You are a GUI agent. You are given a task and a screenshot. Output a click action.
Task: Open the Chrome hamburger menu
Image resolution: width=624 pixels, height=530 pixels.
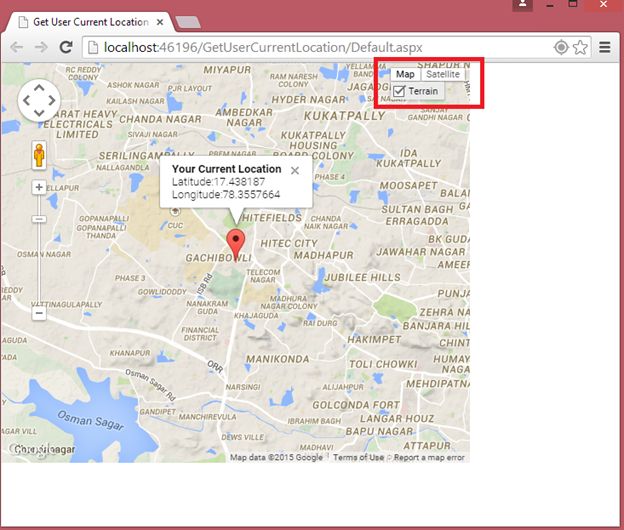pos(605,47)
